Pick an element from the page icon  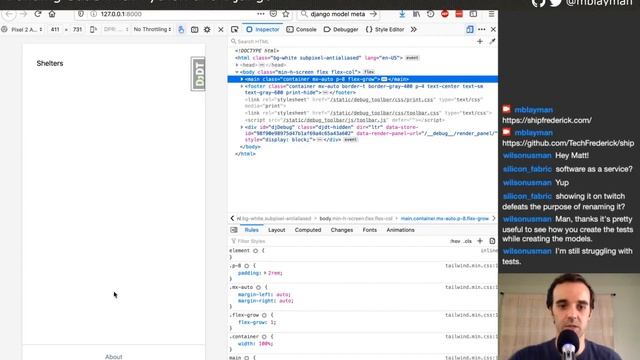coord(234,29)
